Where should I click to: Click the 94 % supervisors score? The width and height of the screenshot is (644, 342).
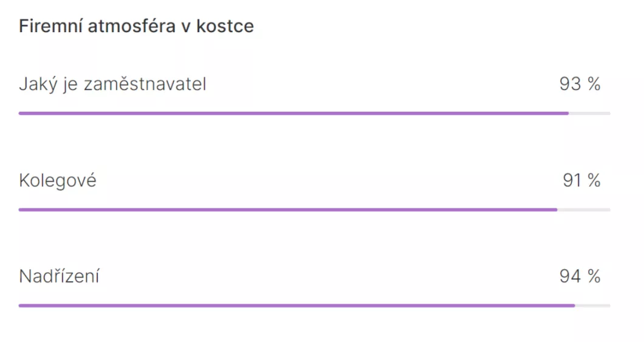pyautogui.click(x=580, y=276)
